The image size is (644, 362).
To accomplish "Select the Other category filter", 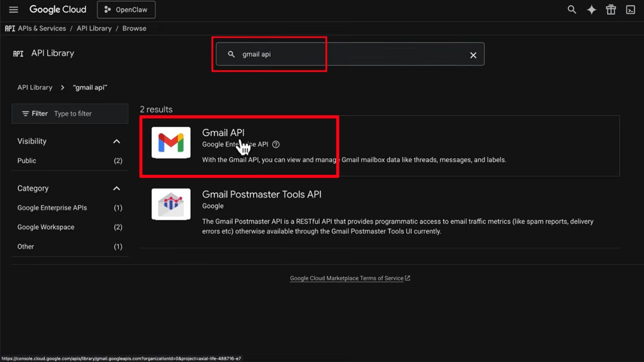I will click(x=26, y=247).
